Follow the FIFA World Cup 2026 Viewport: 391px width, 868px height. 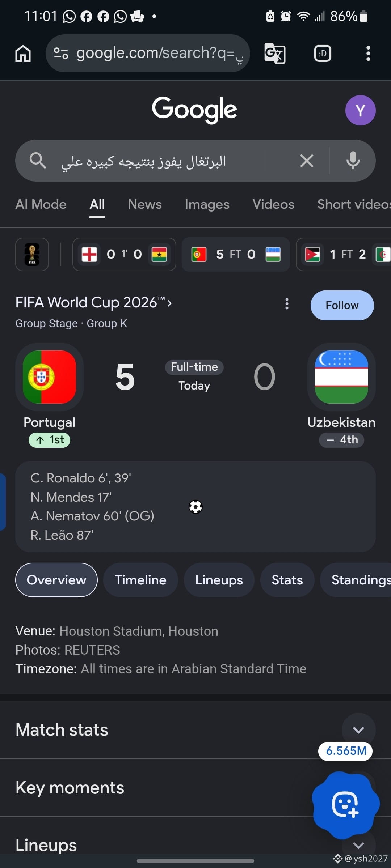(x=342, y=305)
